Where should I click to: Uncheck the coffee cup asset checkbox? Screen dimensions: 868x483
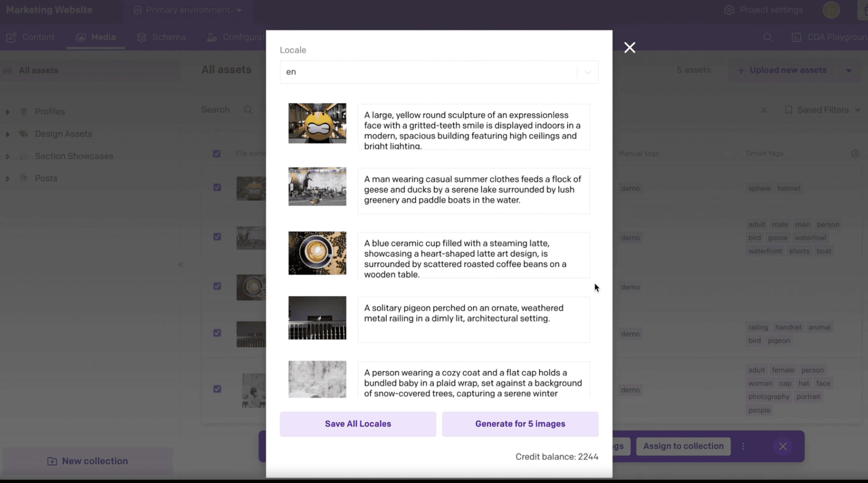pos(217,286)
